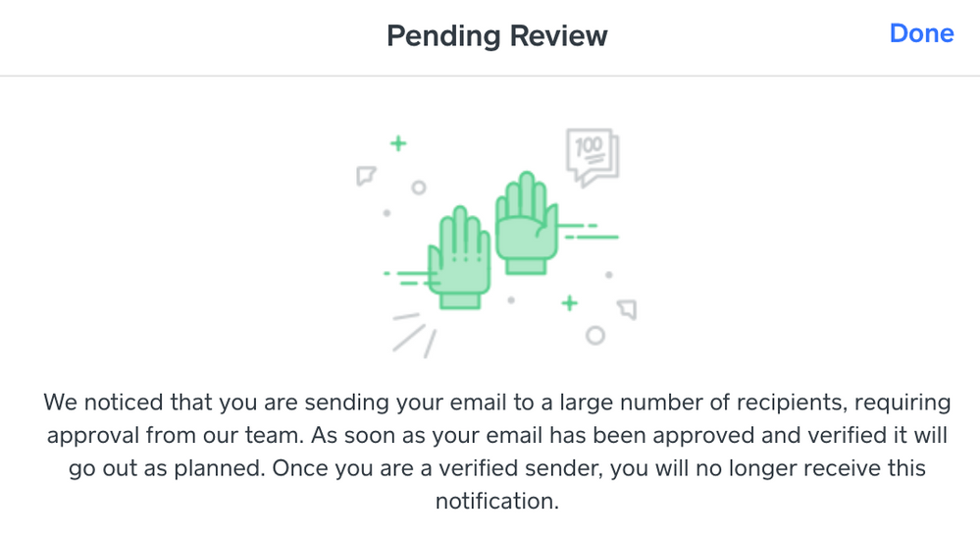Click the larger gray circle at the illustration bottom
Image resolution: width=980 pixels, height=538 pixels.
[x=595, y=336]
